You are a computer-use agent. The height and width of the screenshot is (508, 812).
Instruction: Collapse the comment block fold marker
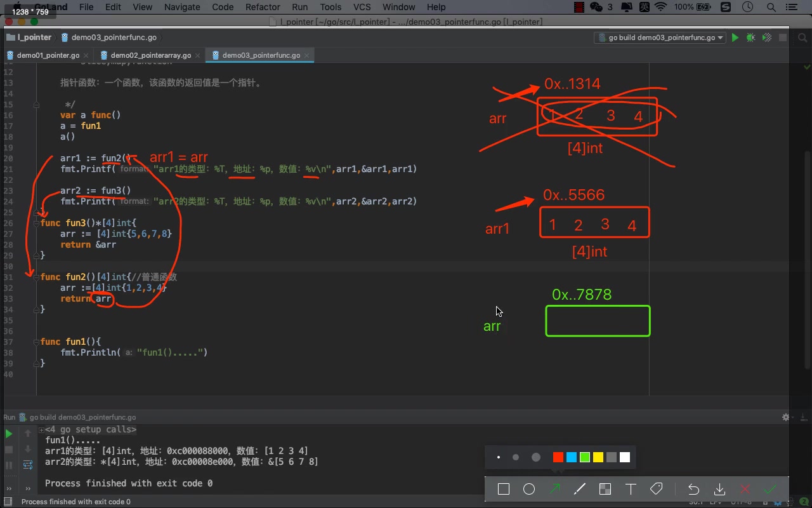click(37, 104)
